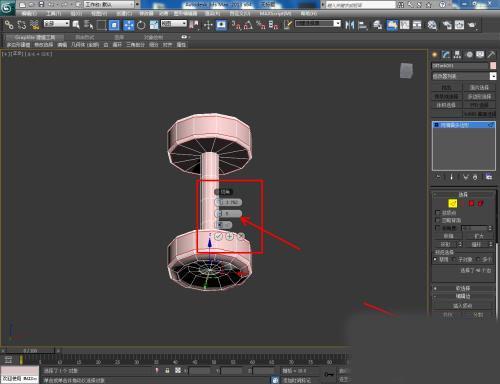Click the Align tool icon

pos(362,25)
